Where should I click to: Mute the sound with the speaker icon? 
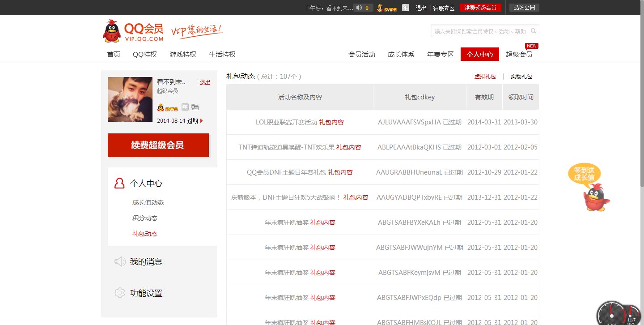coord(359,7)
